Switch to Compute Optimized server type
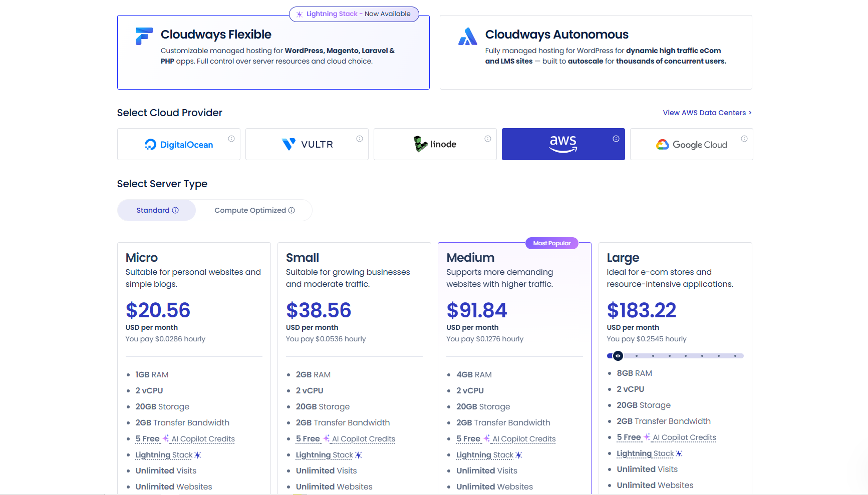 pos(254,210)
